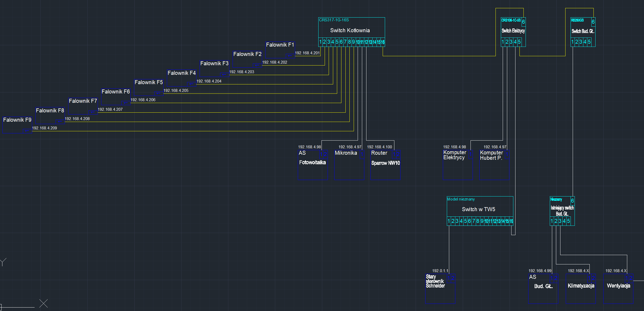
Task: Select port 1 of Switch Kotłownia
Action: click(320, 42)
